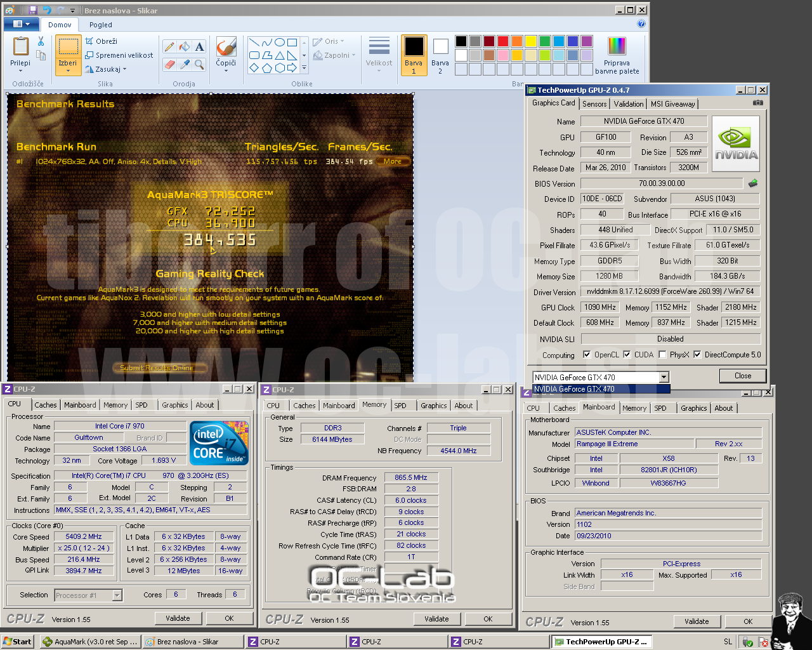
Task: Open Caches tab in CPU-Z CPU window
Action: tap(46, 405)
